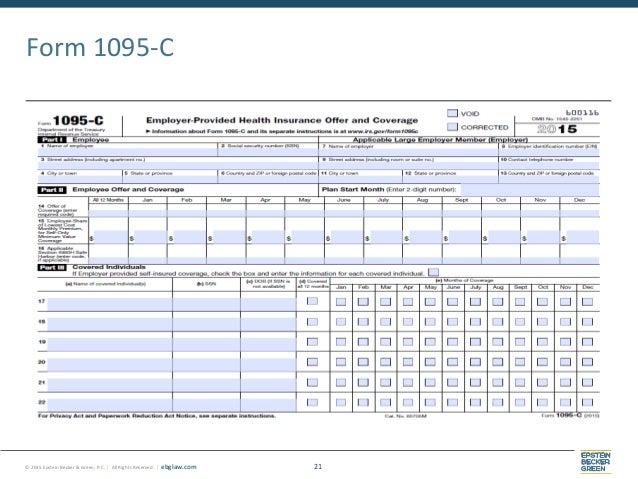Image resolution: width=638 pixels, height=479 pixels.
Task: Click the 2015 tax year text
Action: pyautogui.click(x=557, y=129)
